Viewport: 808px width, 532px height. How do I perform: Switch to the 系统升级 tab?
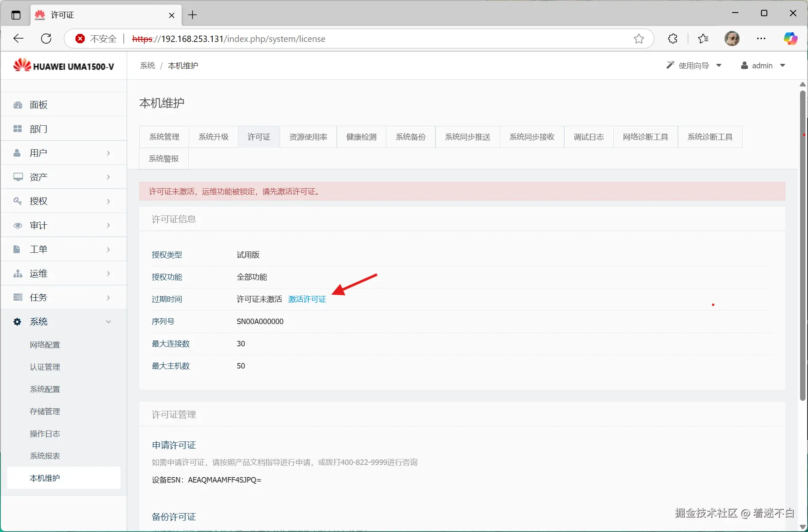[213, 137]
